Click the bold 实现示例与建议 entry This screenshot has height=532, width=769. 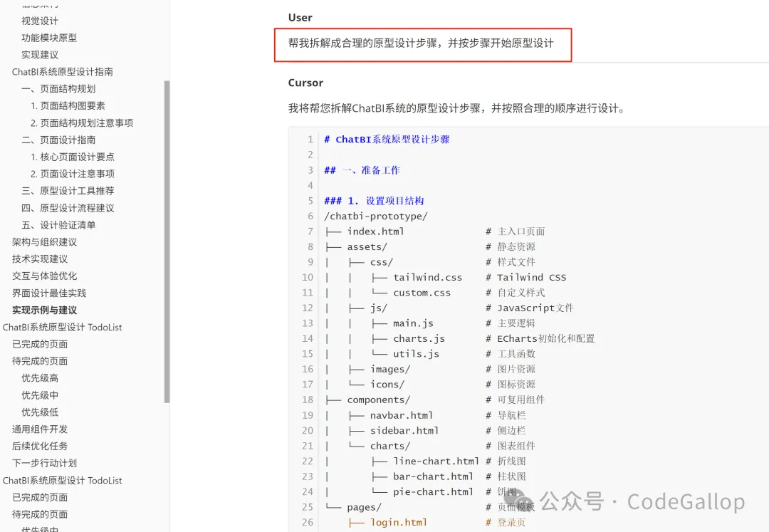(45, 311)
